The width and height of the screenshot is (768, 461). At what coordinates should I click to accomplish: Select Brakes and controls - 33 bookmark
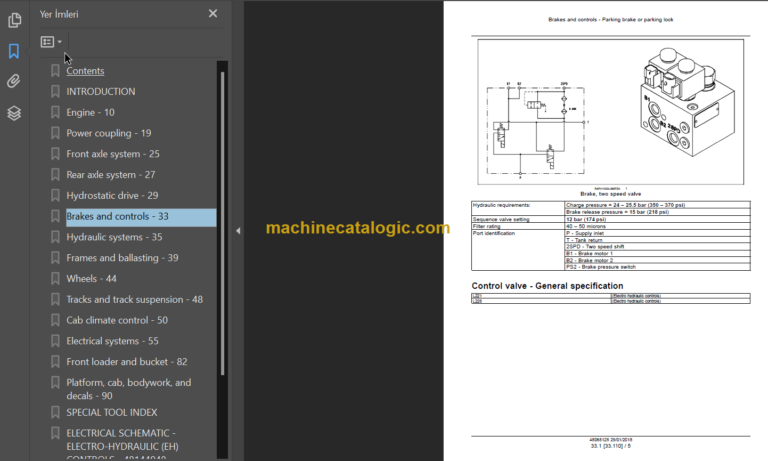click(141, 217)
